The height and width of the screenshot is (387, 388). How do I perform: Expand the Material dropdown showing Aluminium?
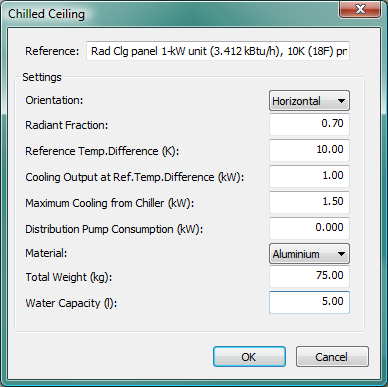(309, 254)
